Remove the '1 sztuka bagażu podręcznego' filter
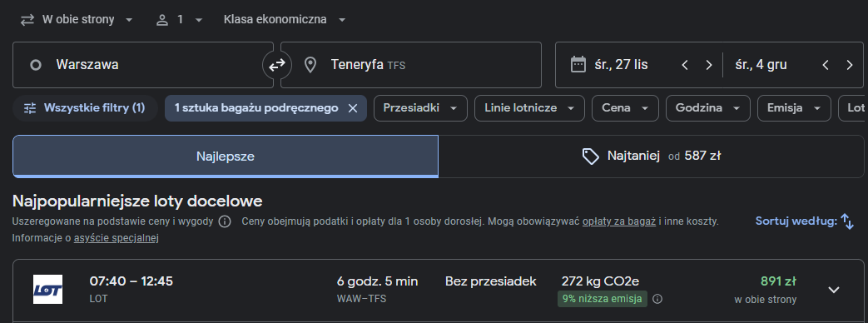This screenshot has height=323, width=868. coord(353,108)
